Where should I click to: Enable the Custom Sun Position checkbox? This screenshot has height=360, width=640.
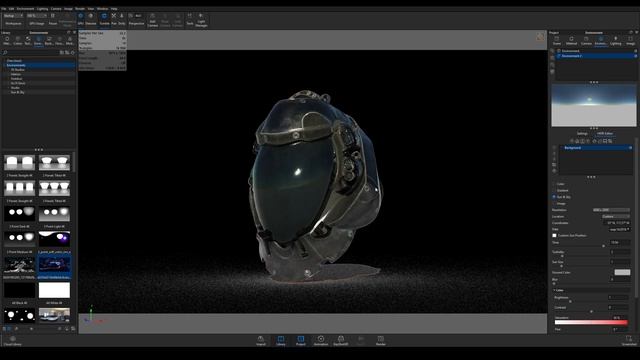(554, 236)
